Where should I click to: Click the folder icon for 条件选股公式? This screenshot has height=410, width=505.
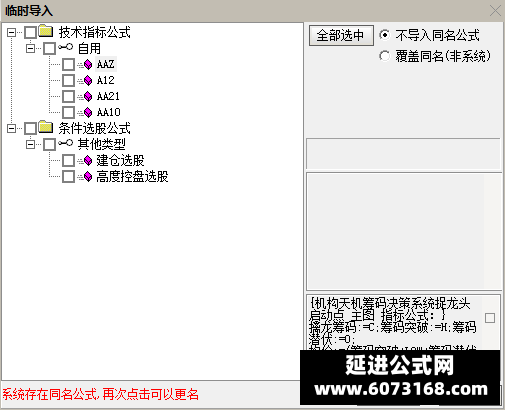point(46,127)
